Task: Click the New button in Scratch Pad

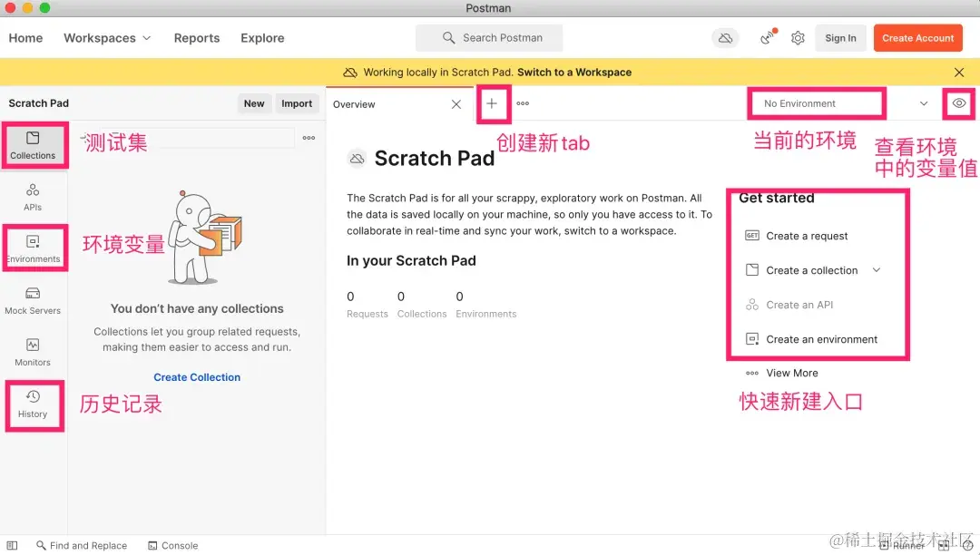Action: pyautogui.click(x=254, y=103)
